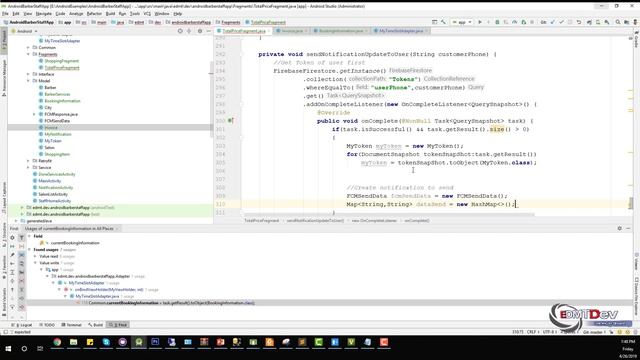
Task: Click settings gear in Find panel left toolbar
Action: click(12, 238)
